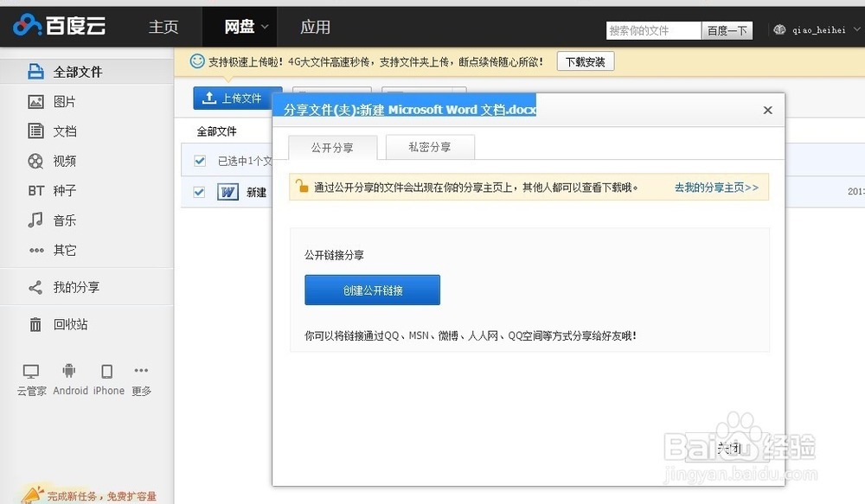The width and height of the screenshot is (865, 504).
Task: Click the 回收站 trash icon
Action: click(35, 324)
